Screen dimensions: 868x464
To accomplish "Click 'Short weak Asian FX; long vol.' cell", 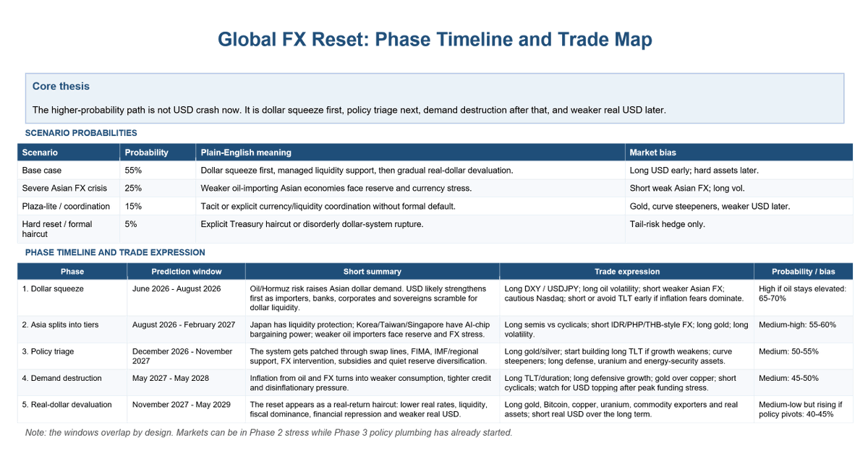I will coord(739,188).
